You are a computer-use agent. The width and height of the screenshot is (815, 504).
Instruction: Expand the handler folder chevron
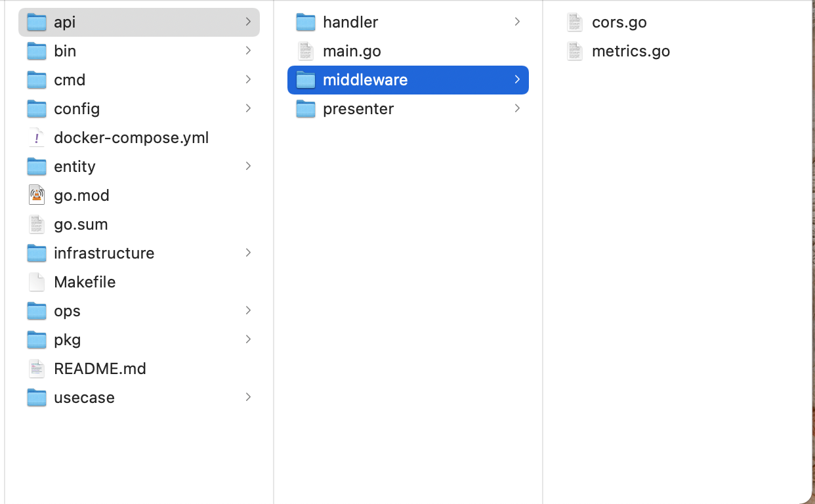pyautogui.click(x=517, y=22)
